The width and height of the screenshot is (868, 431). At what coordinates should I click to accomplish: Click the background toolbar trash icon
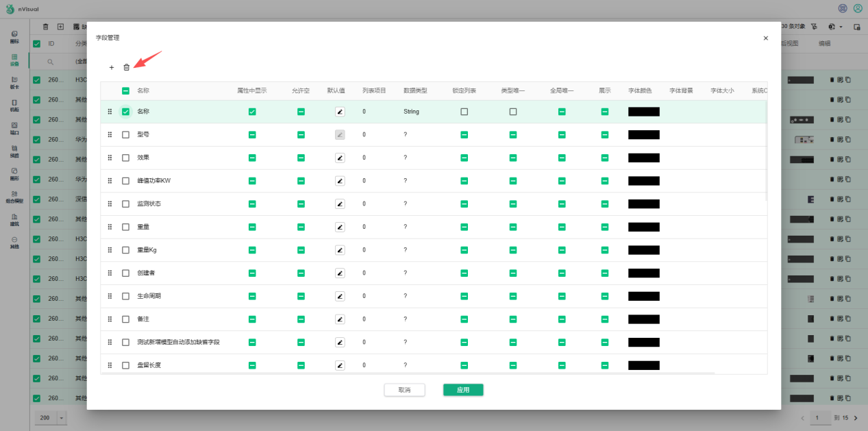point(46,27)
